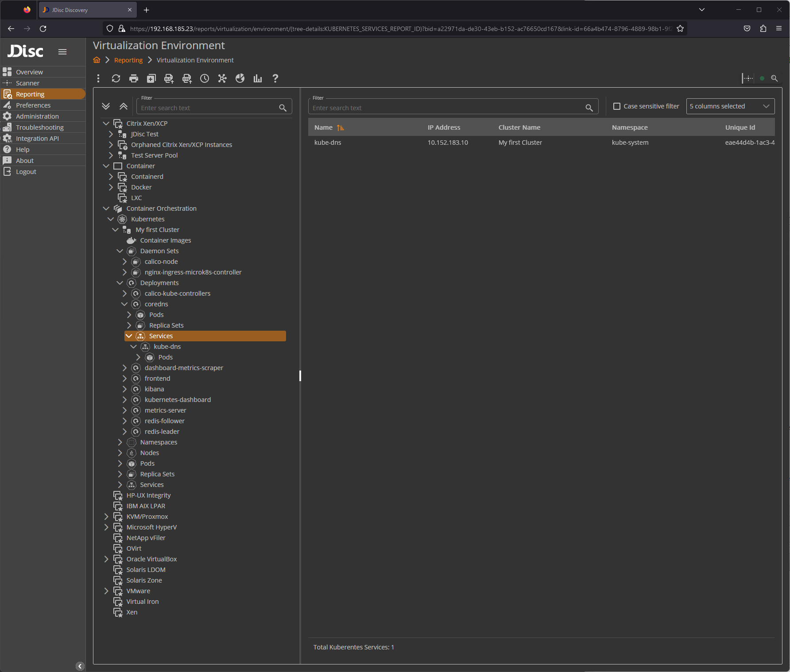
Task: Click the panel splitter handle
Action: [300, 376]
